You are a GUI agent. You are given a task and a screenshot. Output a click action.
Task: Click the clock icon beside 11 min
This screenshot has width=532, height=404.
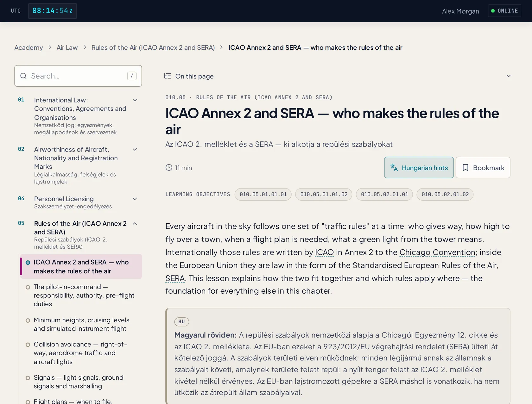click(169, 168)
